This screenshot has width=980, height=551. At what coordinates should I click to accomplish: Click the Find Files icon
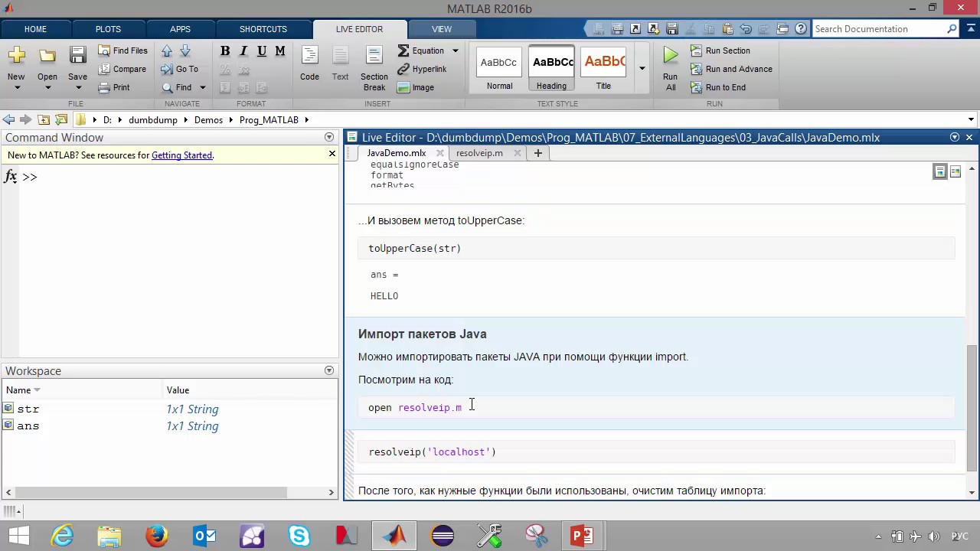click(x=122, y=51)
